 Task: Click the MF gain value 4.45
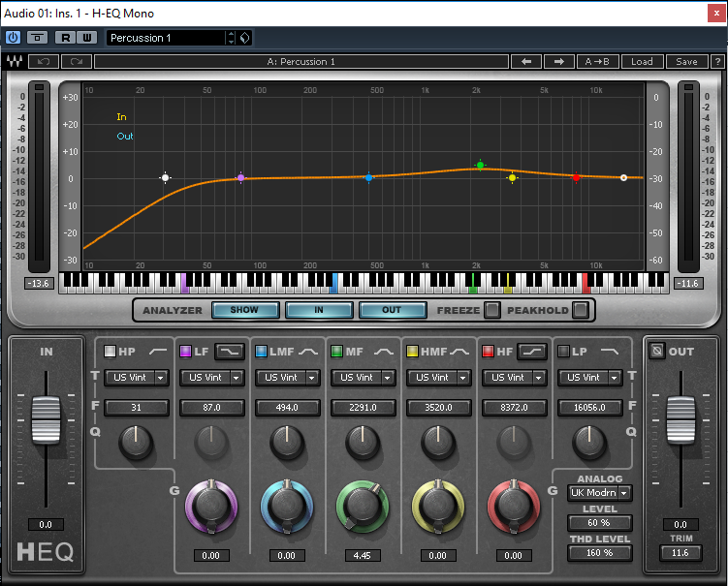[363, 555]
